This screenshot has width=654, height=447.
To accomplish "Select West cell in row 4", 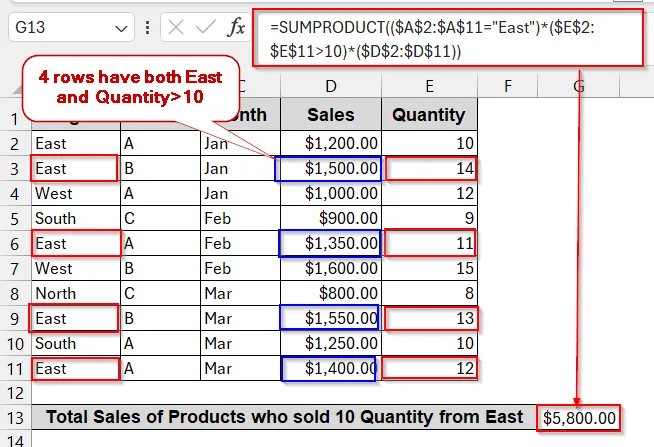I will (x=75, y=193).
